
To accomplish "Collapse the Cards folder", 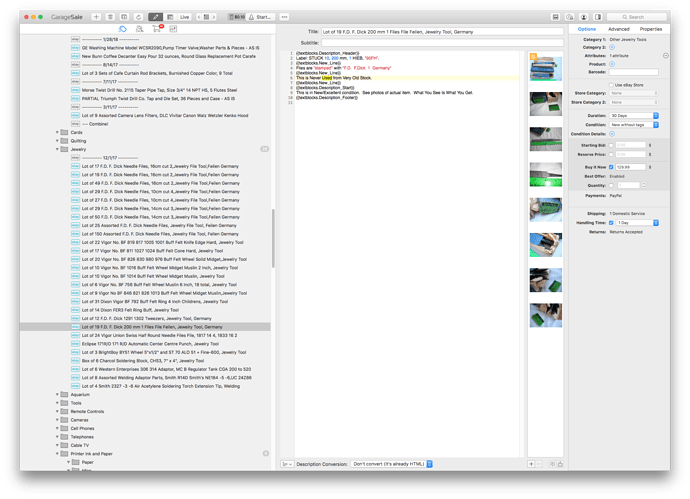I will point(57,132).
